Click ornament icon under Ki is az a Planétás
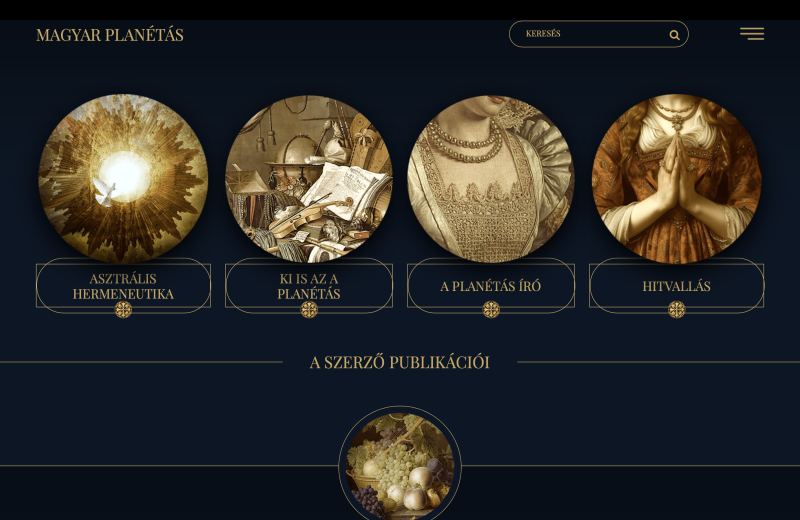The width and height of the screenshot is (800, 520). [x=309, y=309]
